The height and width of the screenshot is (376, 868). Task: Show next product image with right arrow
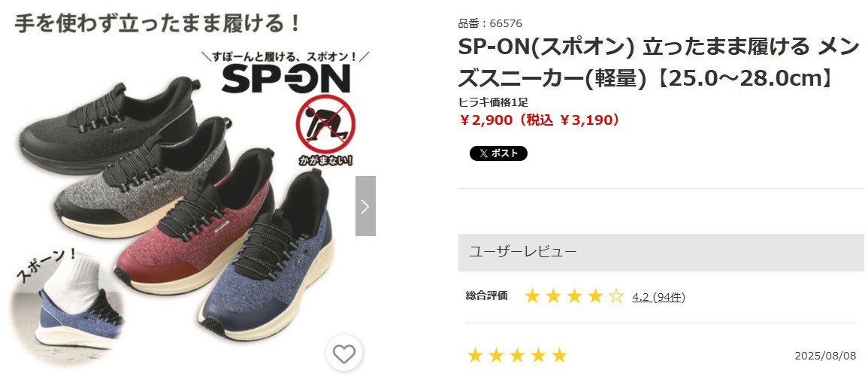(x=365, y=206)
